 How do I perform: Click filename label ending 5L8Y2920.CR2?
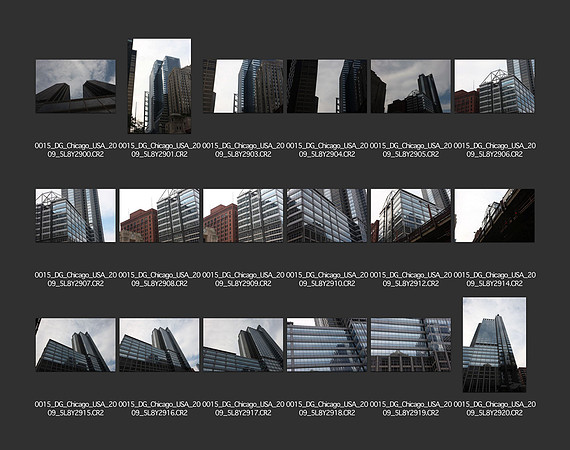(x=495, y=409)
